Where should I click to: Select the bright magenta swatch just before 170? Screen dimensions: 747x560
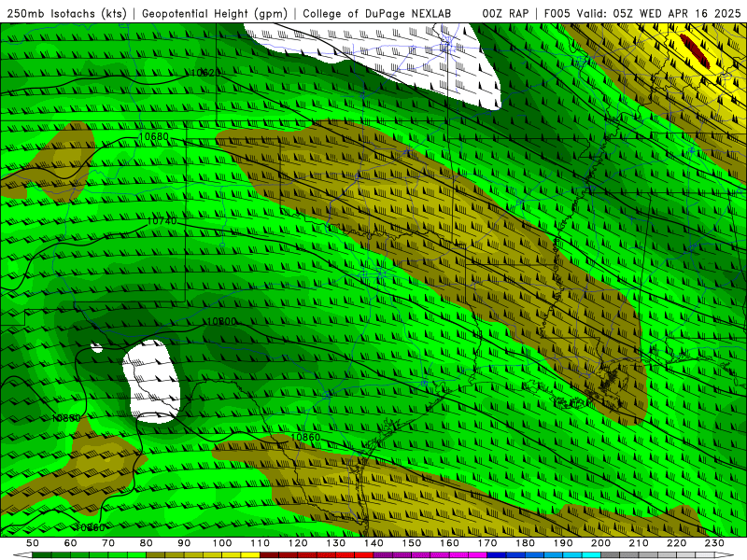point(477,555)
